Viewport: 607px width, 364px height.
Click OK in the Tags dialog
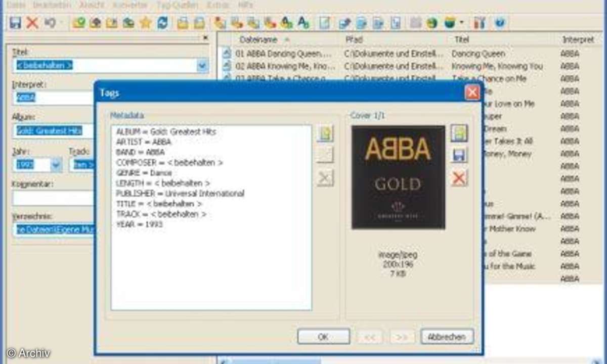coord(324,336)
